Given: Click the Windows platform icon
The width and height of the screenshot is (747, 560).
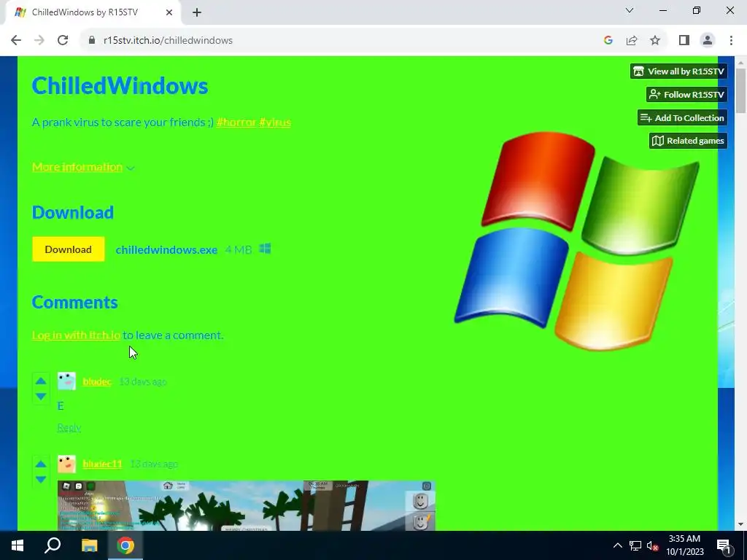Looking at the screenshot, I should pyautogui.click(x=266, y=249).
